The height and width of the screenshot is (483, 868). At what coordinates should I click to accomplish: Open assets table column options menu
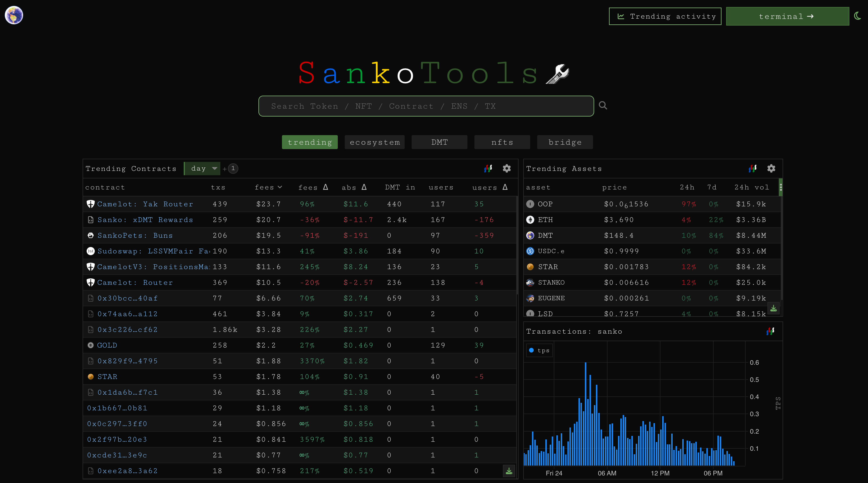point(781,187)
